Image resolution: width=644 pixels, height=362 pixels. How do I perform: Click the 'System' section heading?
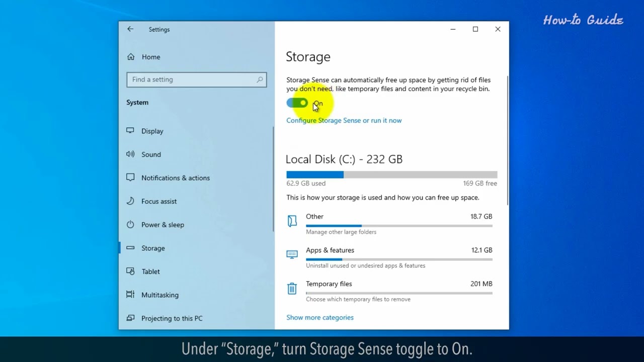point(137,102)
